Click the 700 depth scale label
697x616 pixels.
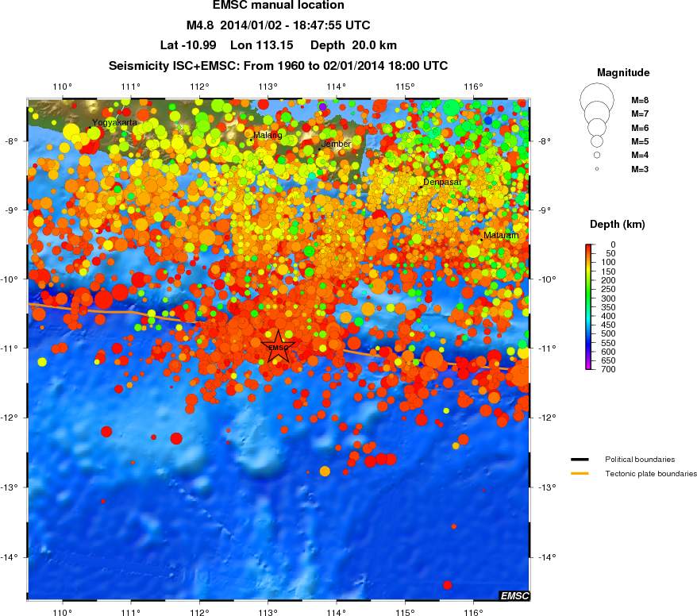click(x=609, y=369)
